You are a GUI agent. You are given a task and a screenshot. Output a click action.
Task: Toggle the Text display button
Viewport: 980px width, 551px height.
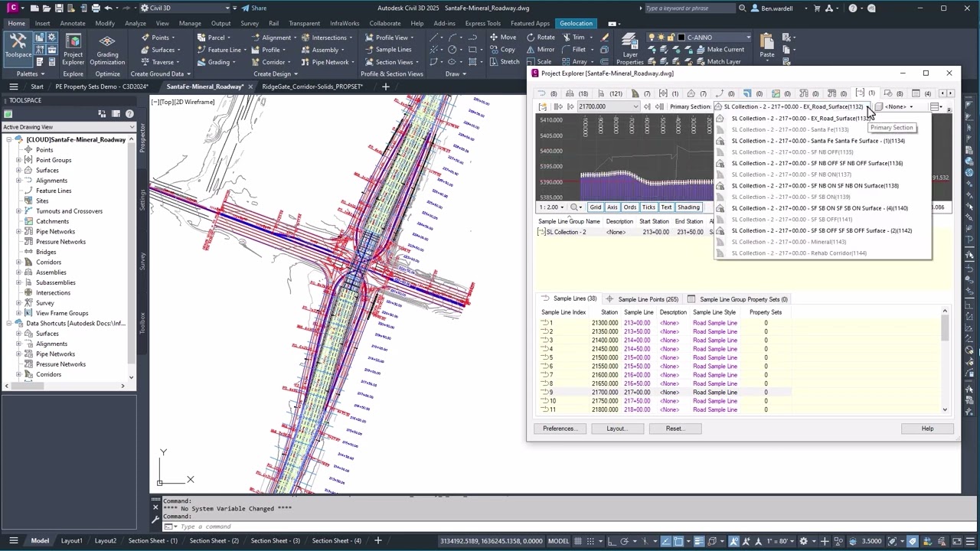click(666, 207)
